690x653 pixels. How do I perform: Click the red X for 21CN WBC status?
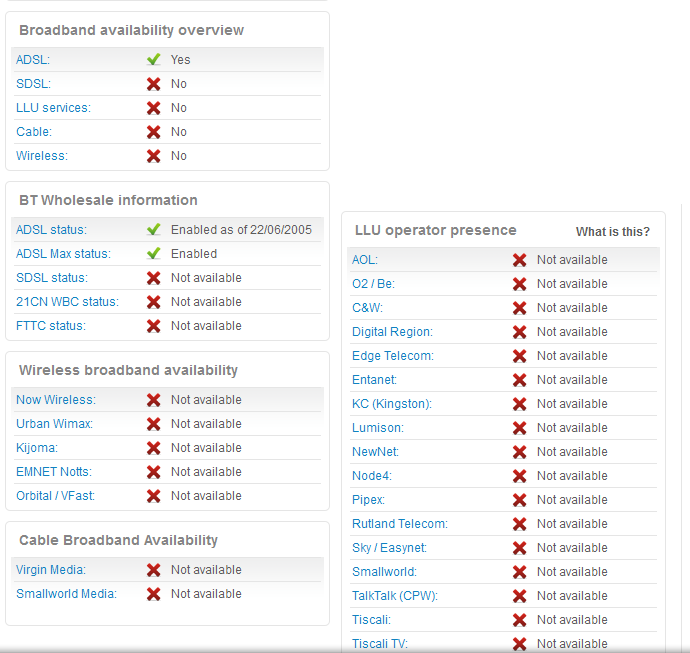[154, 302]
